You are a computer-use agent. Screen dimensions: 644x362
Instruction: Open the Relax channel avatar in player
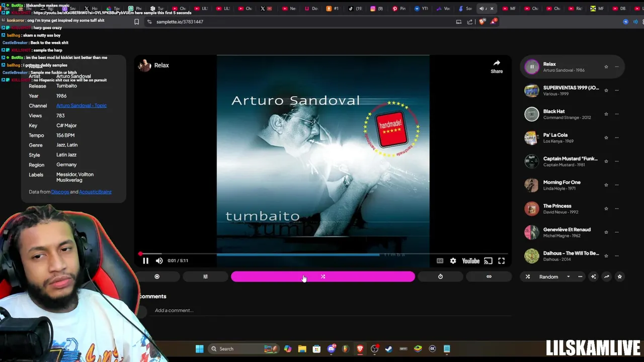(x=145, y=65)
